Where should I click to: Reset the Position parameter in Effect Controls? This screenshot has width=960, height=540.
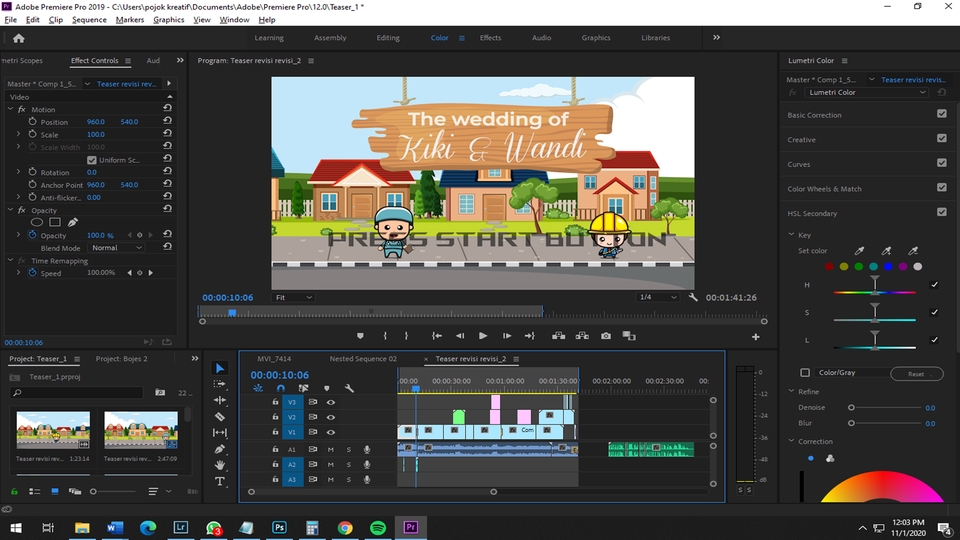tap(167, 122)
